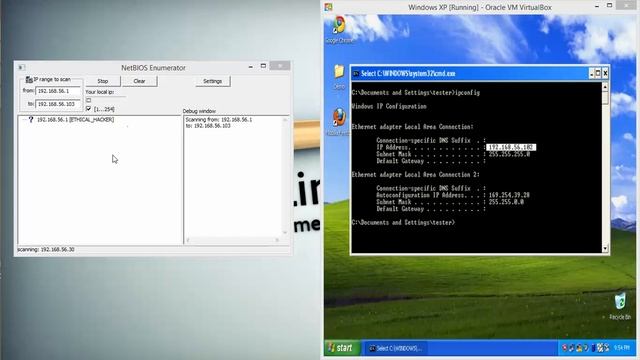Click 'Your local ip:' label
Image resolution: width=640 pixels, height=360 pixels.
[100, 92]
